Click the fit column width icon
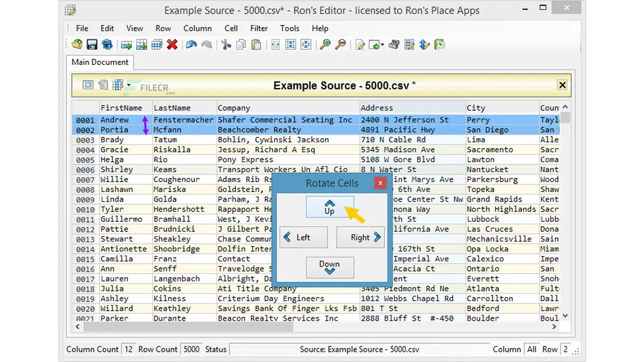Viewport: 644px width, 362px height. tap(275, 45)
